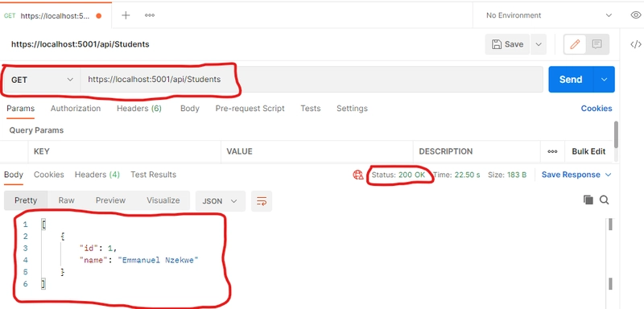
Task: Open tab options three-dot menu
Action: point(150,15)
